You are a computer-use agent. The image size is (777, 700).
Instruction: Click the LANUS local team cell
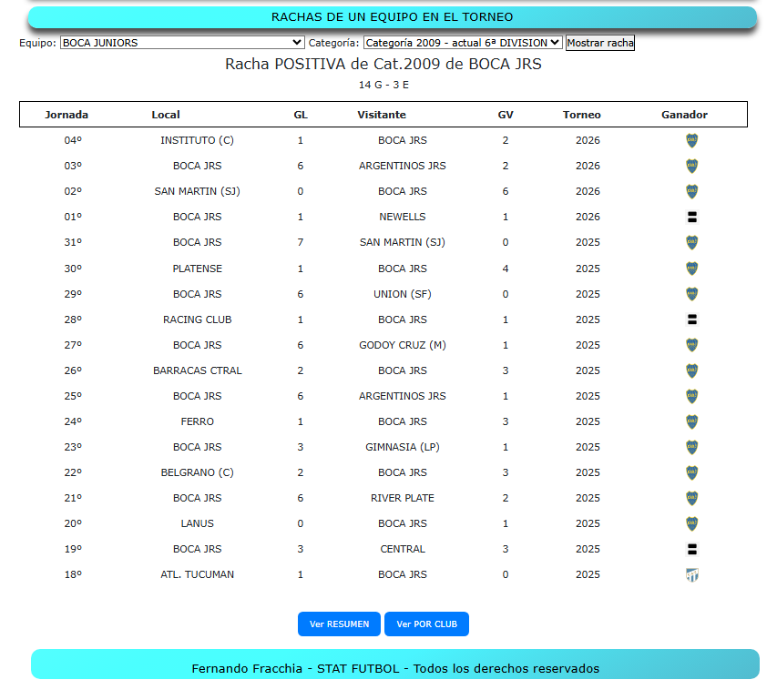point(198,523)
